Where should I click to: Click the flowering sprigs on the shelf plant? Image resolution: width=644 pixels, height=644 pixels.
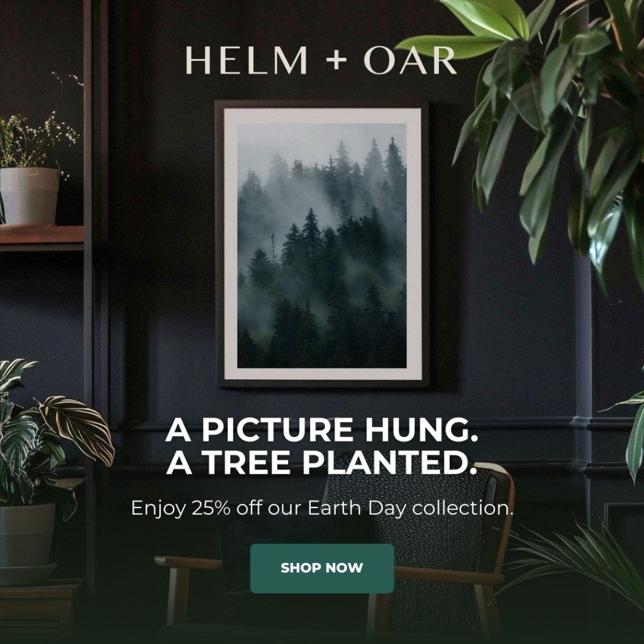(x=39, y=131)
